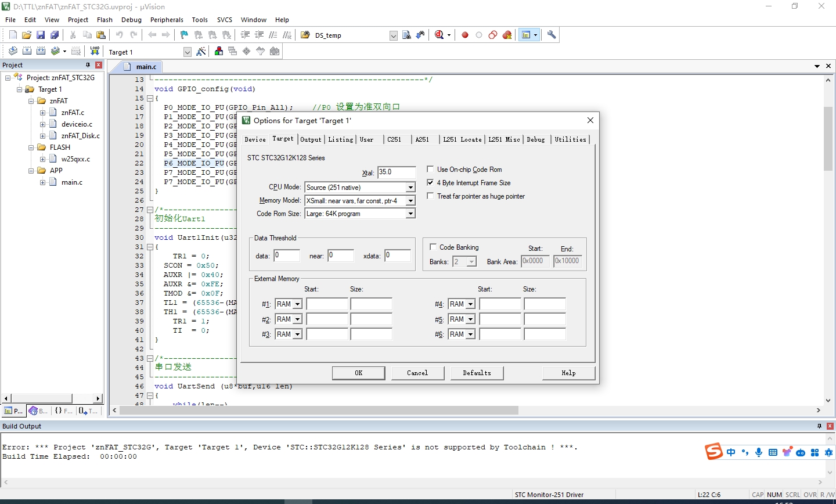This screenshot has width=836, height=504.
Task: Close the Project panel with red X
Action: 99,65
